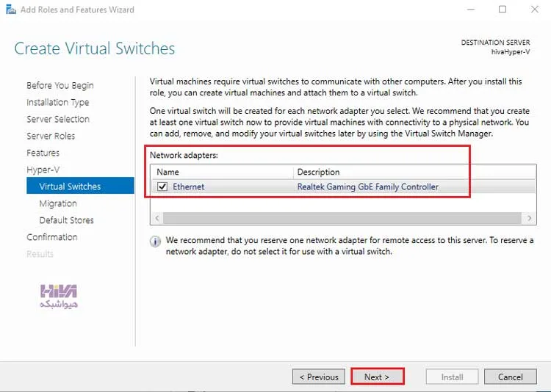This screenshot has height=392, width=551.
Task: Minimize the wizard window
Action: pyautogui.click(x=471, y=10)
